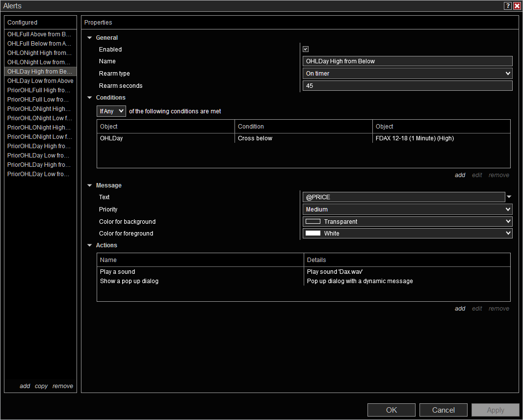Collapse the Conditions section
The height and width of the screenshot is (420, 523).
(90, 98)
